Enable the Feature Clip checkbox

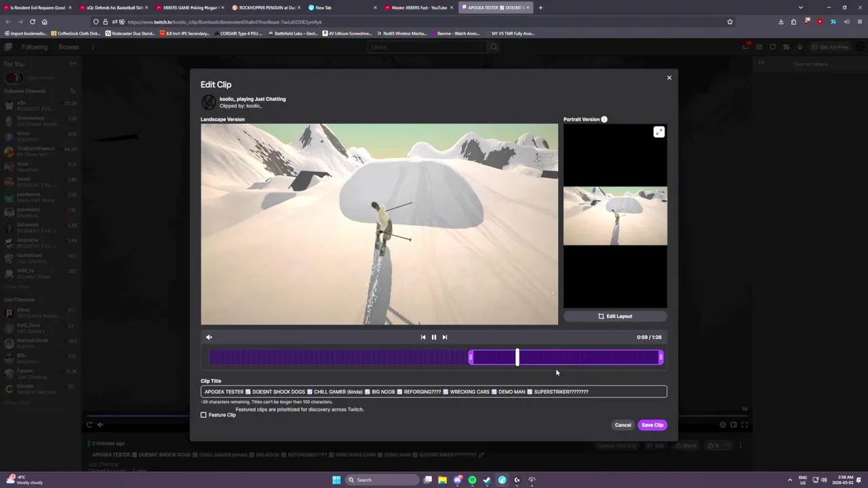pos(203,415)
